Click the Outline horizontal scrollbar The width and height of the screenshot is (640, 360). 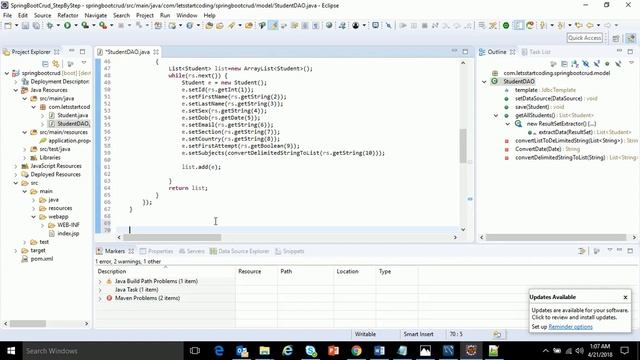[556, 237]
